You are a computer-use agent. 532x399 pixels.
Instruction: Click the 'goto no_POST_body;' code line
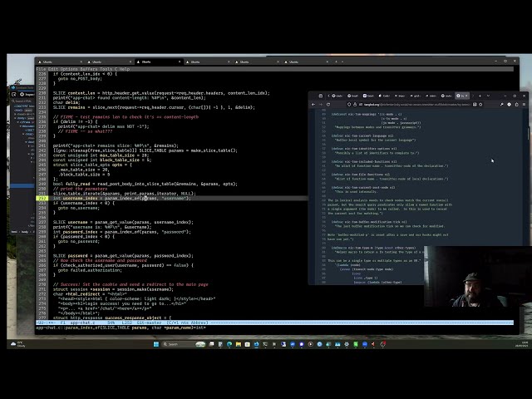click(x=80, y=79)
